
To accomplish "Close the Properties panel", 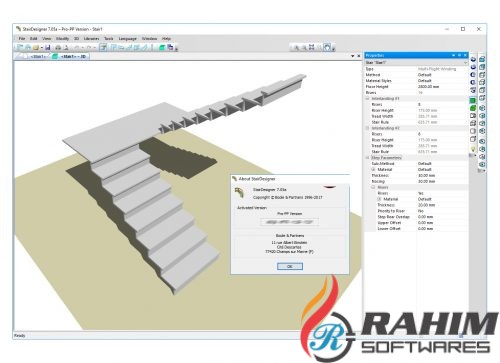I will point(465,55).
